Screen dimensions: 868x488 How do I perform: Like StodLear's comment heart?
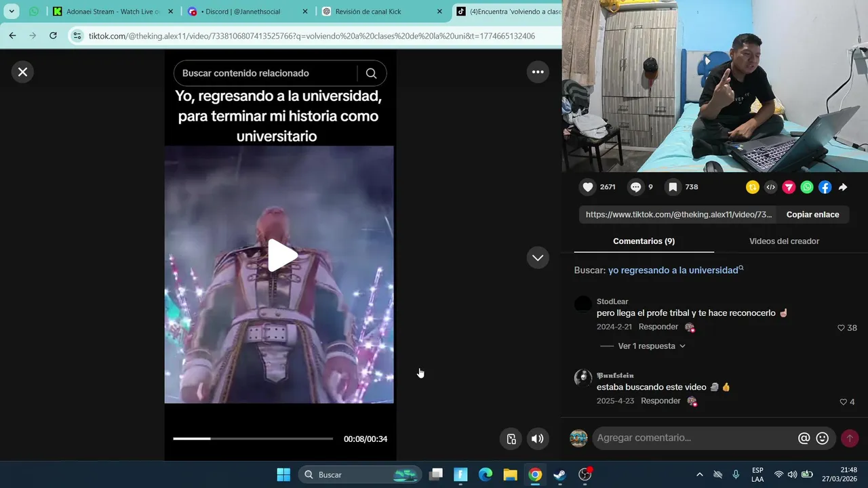pyautogui.click(x=841, y=328)
